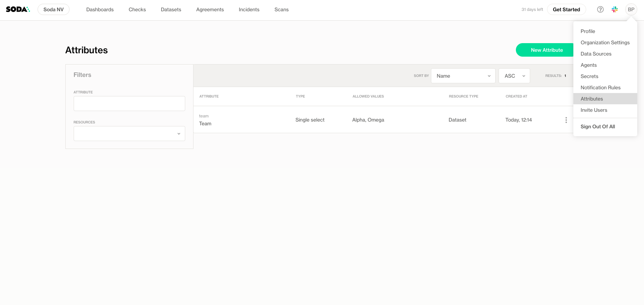Select Organization Settings from the menu
This screenshot has width=644, height=305.
[605, 43]
